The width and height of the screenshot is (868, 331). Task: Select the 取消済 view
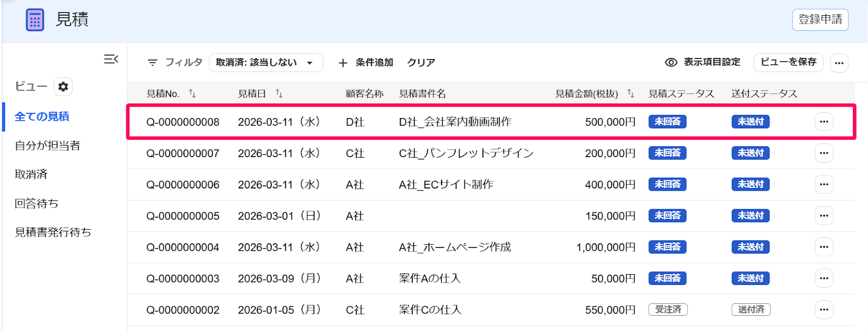pos(31,174)
